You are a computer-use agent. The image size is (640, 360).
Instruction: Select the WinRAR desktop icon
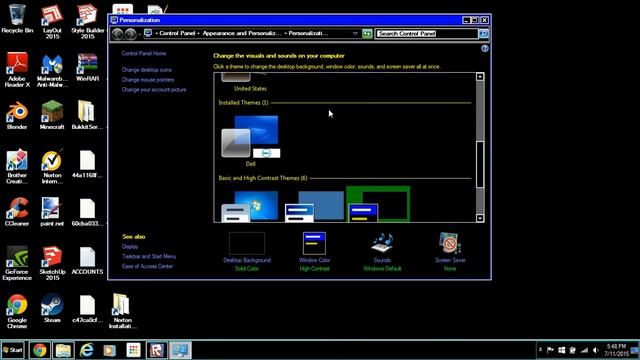(87, 67)
